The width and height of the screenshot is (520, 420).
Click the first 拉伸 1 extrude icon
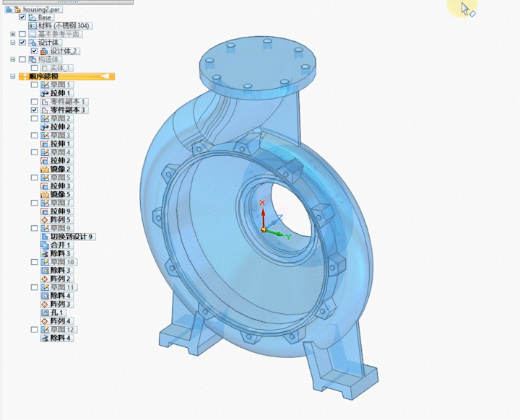[45, 93]
